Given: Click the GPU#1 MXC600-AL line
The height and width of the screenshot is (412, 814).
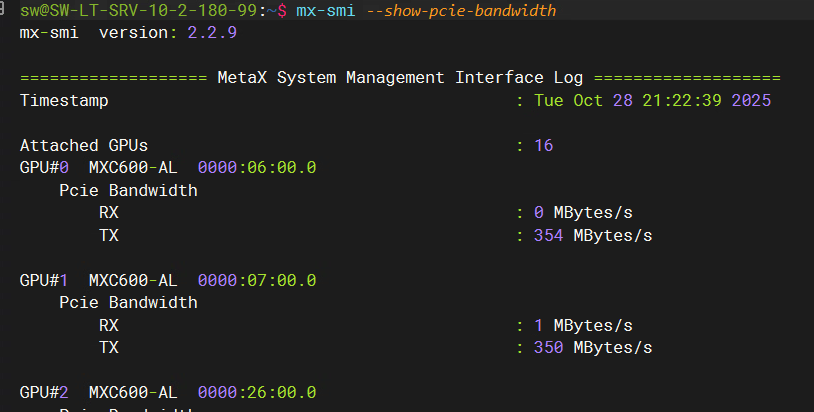Looking at the screenshot, I should [168, 280].
